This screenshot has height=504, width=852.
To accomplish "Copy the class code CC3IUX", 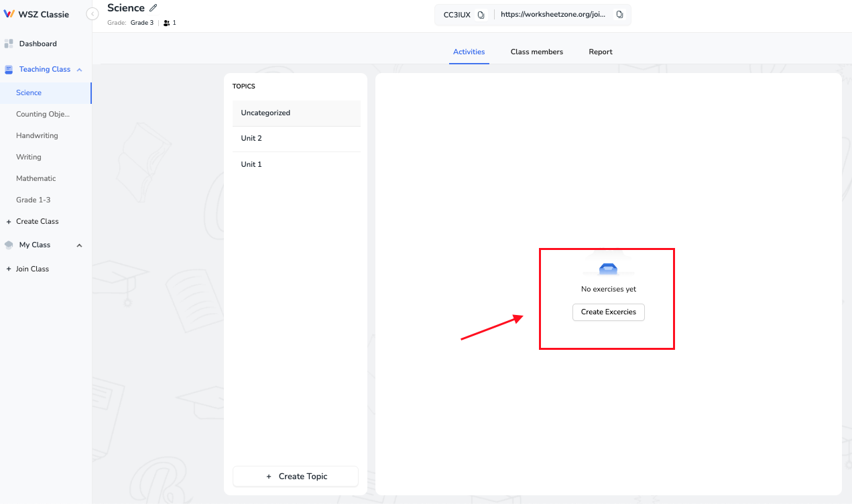I will point(481,15).
